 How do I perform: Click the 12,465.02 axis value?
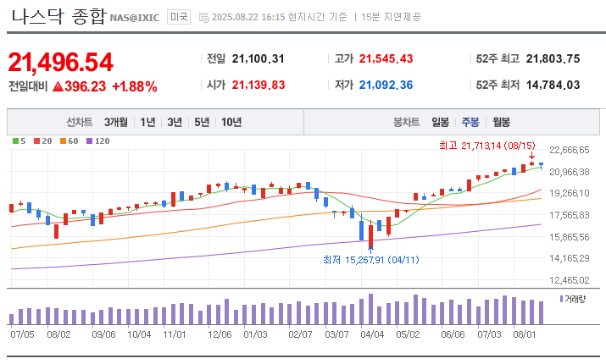pyautogui.click(x=570, y=280)
